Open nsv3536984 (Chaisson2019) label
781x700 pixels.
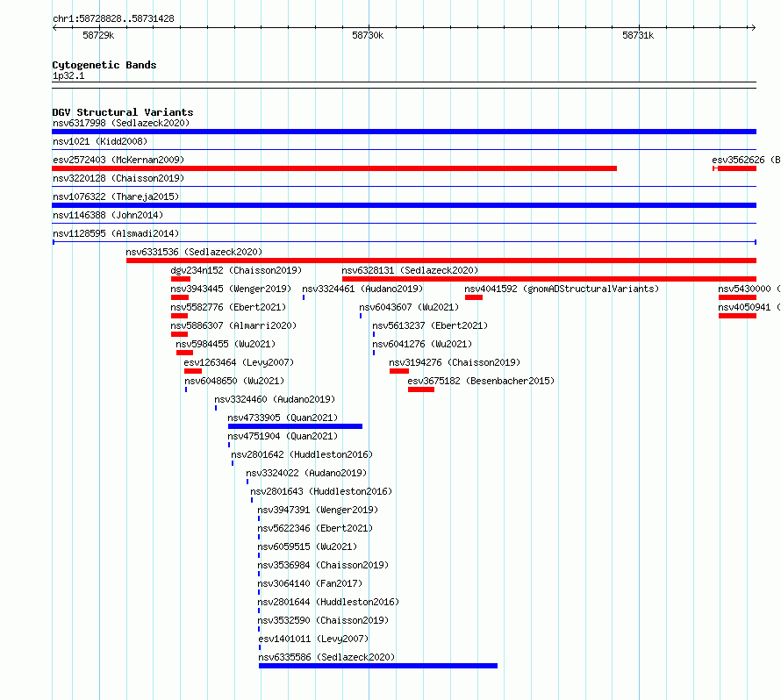pos(323,565)
